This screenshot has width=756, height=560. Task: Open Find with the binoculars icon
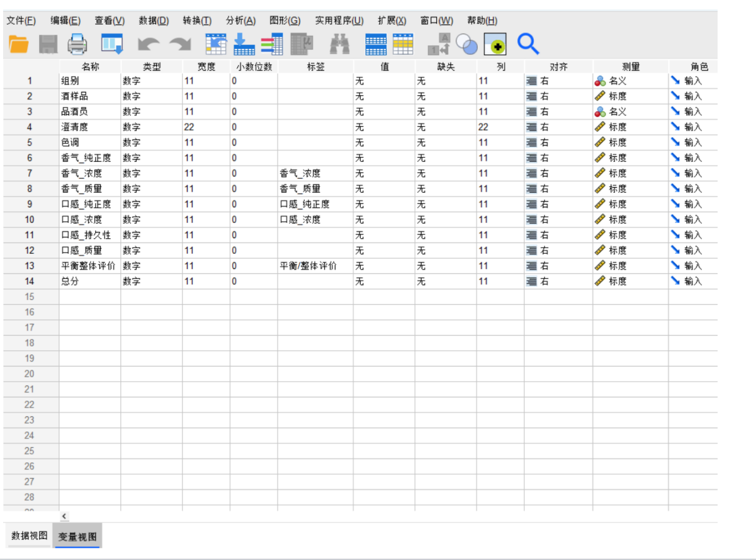click(x=340, y=44)
